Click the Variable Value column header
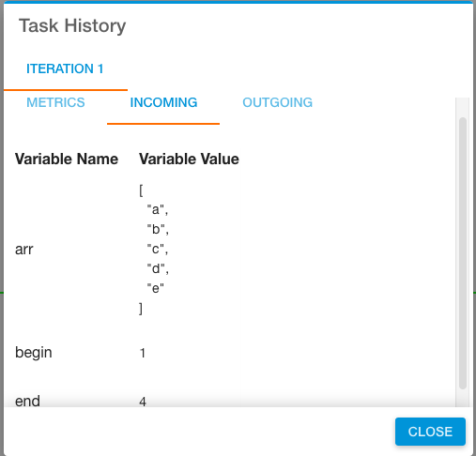 (189, 159)
